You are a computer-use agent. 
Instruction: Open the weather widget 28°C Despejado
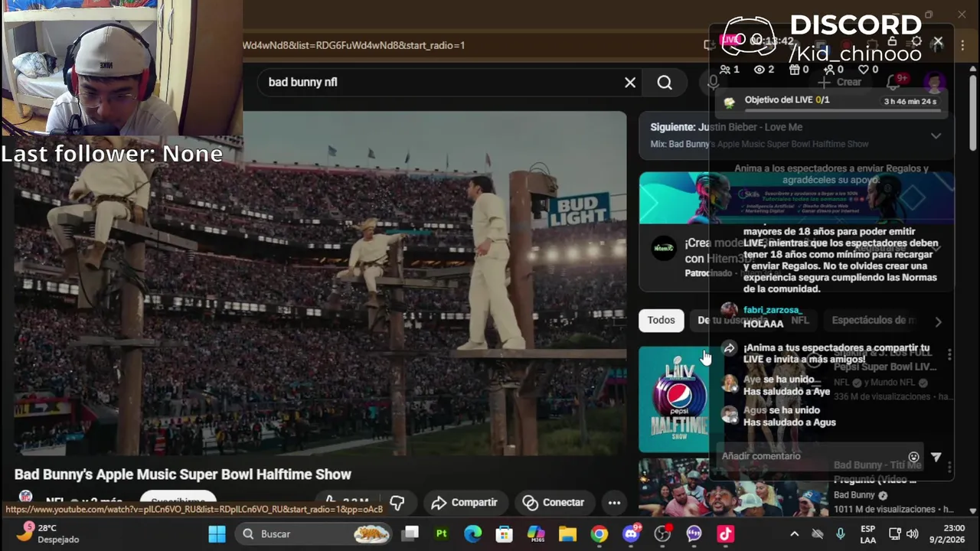point(47,533)
